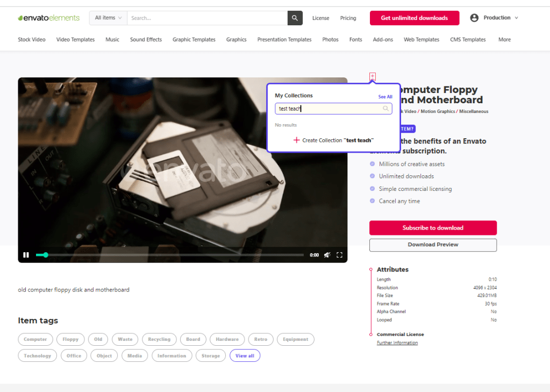Screen dimensions: 550x392
Task: Select the Equipment tag
Action: (x=296, y=339)
